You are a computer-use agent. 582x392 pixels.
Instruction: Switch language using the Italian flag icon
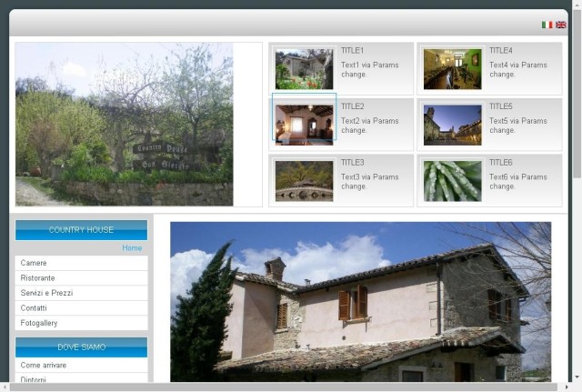tap(547, 25)
